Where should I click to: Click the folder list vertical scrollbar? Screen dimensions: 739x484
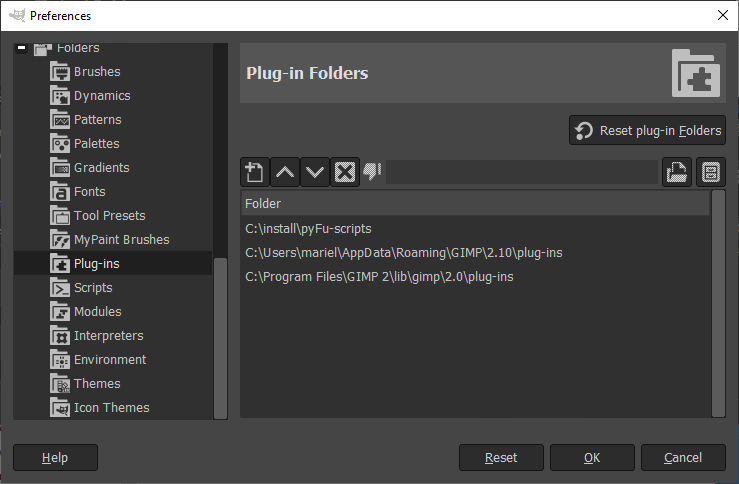coord(718,304)
